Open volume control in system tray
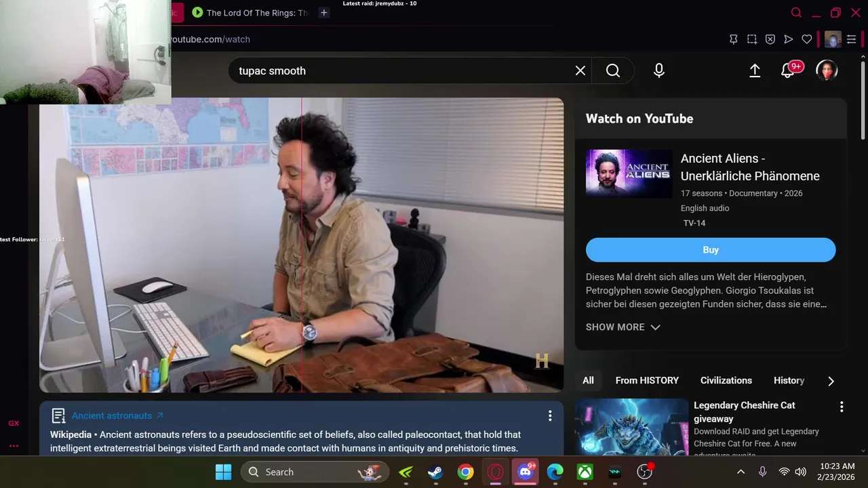Viewport: 868px width, 488px height. [x=800, y=472]
